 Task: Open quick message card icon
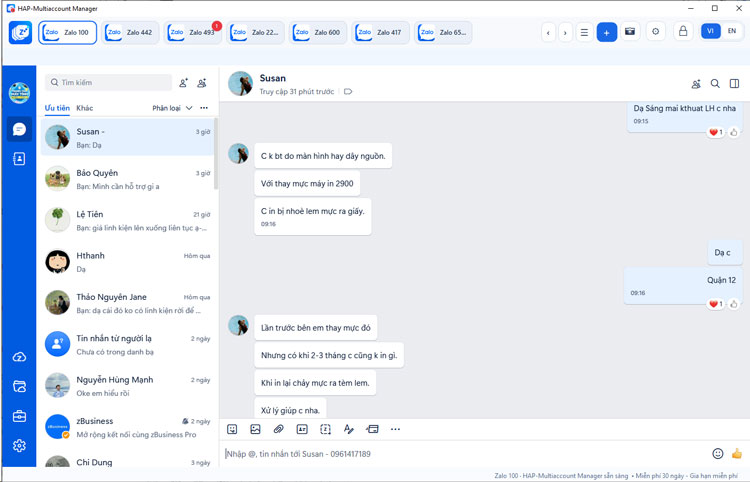372,429
